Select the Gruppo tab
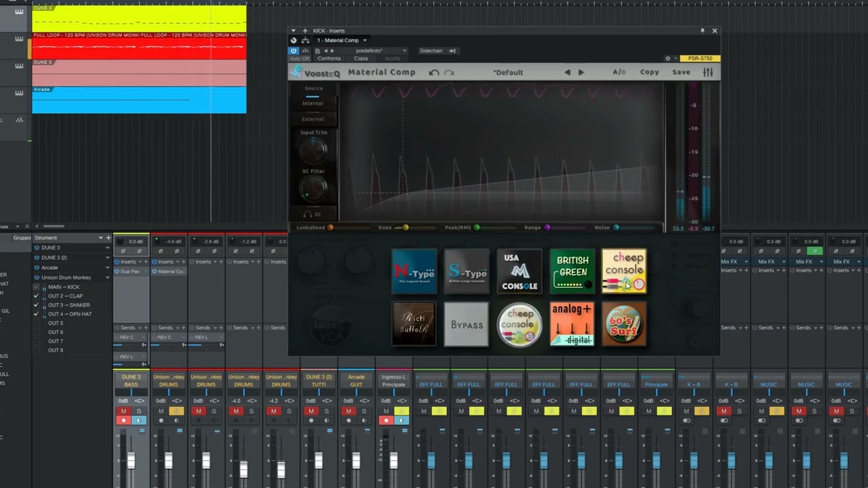 click(22, 238)
